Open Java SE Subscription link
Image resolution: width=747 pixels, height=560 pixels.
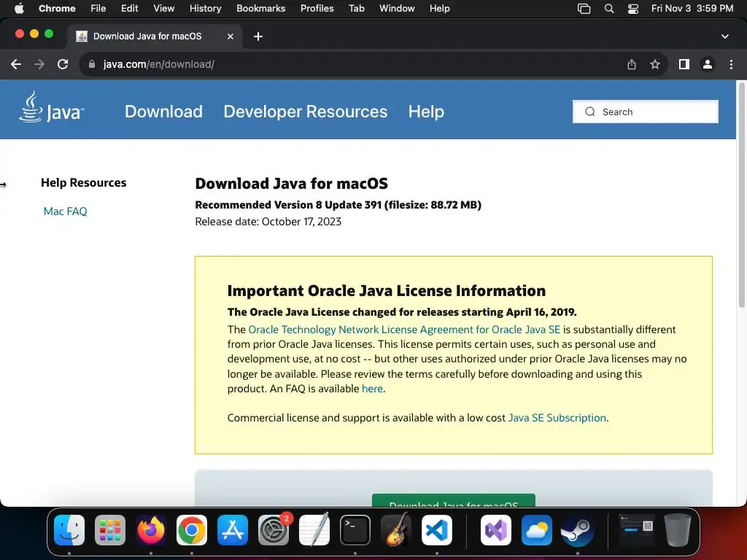[x=557, y=418]
